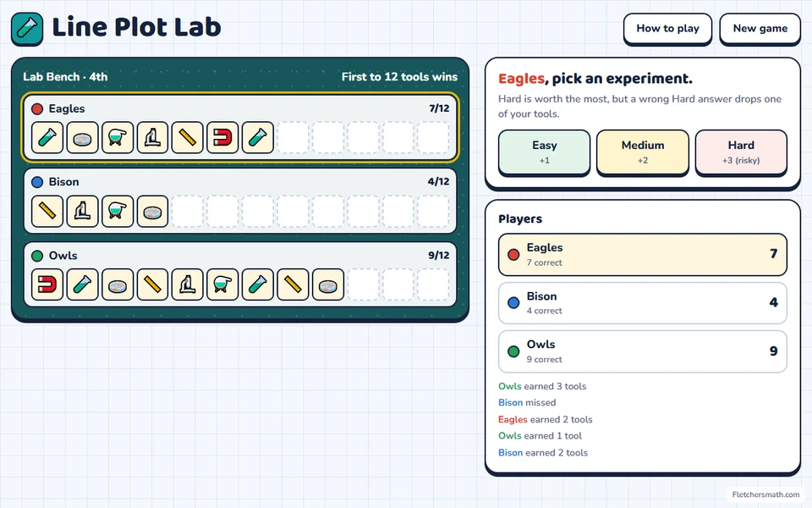Click the 'Bison missed' log entry
This screenshot has width=812, height=508.
[x=527, y=403]
